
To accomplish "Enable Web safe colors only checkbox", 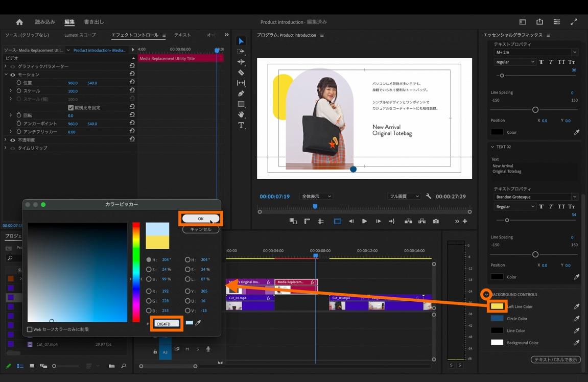I will (x=30, y=329).
